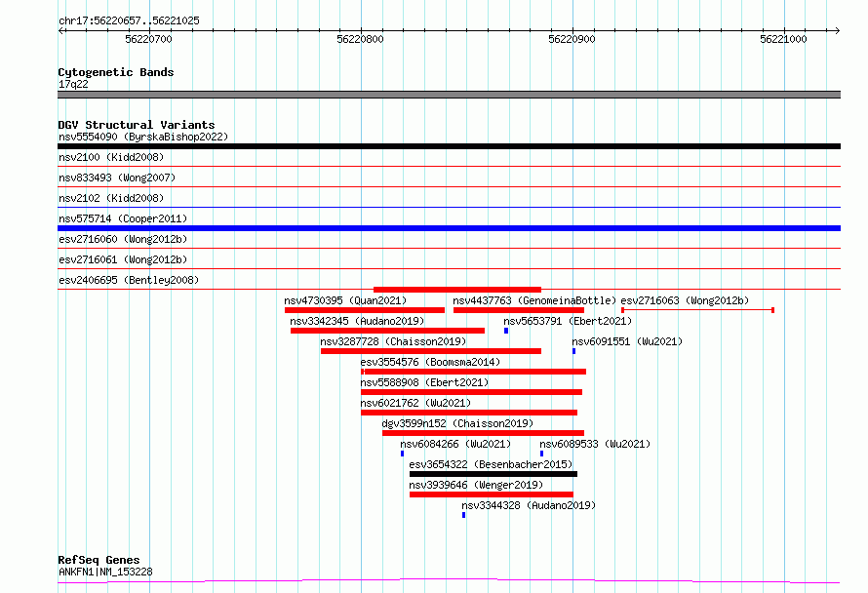Open the nsv6084266 (Wu2021) label
This screenshot has height=593, width=868.
455,444
